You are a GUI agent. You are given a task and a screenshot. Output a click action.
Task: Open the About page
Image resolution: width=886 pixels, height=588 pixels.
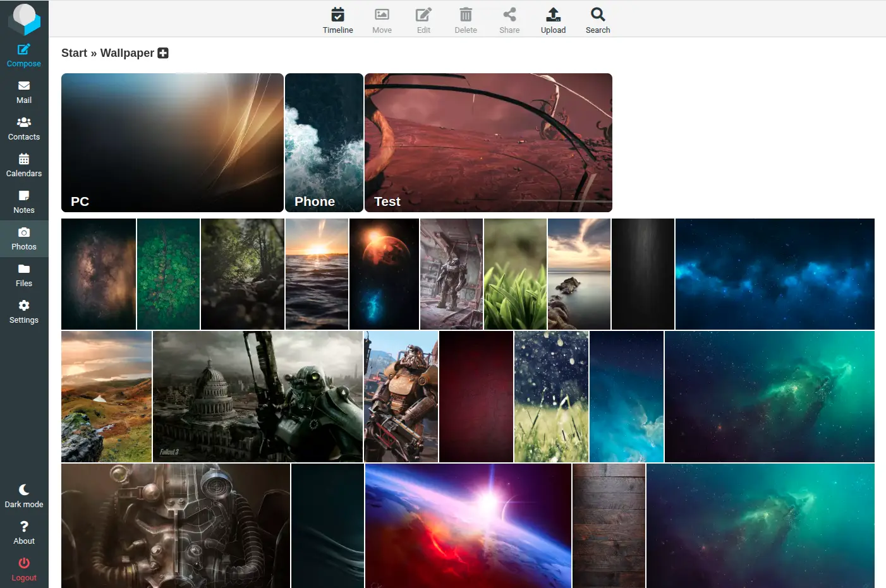[24, 533]
